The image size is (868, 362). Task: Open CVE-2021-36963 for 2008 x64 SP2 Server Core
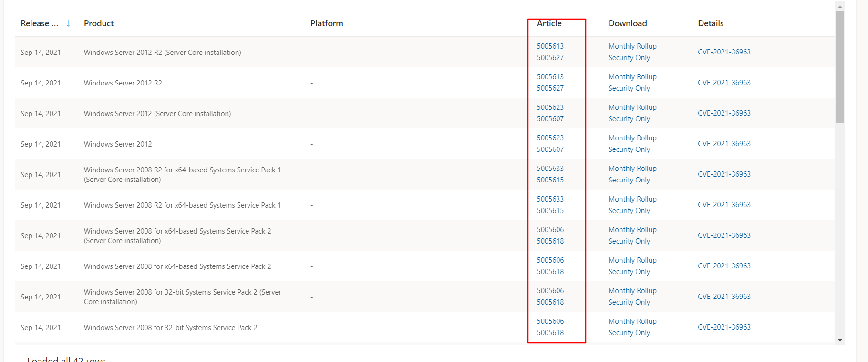point(724,235)
